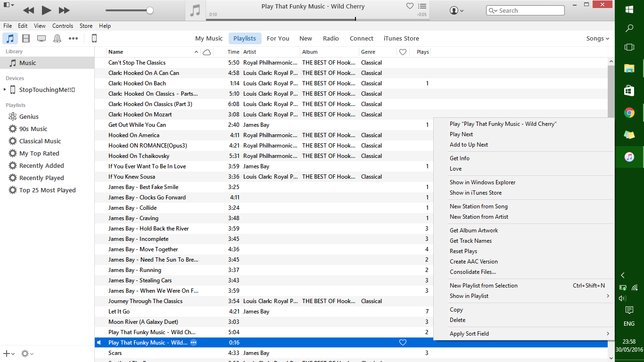Open Windows Search in the taskbar
The height and width of the screenshot is (362, 644).
629,28
